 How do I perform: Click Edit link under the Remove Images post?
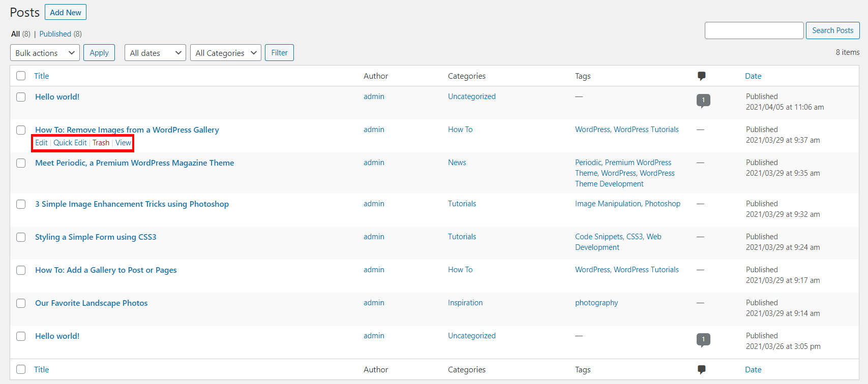[x=41, y=143]
